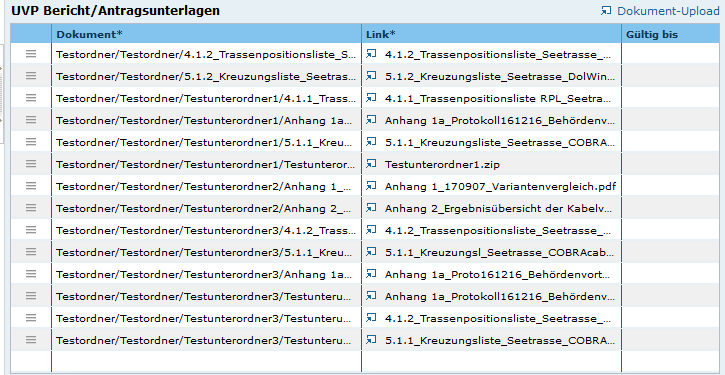Viewport: 725px width, 375px height.
Task: Open link 5.1.2_Kreuzungsliste_Seetrasse_DolWin...
Action: (500, 77)
